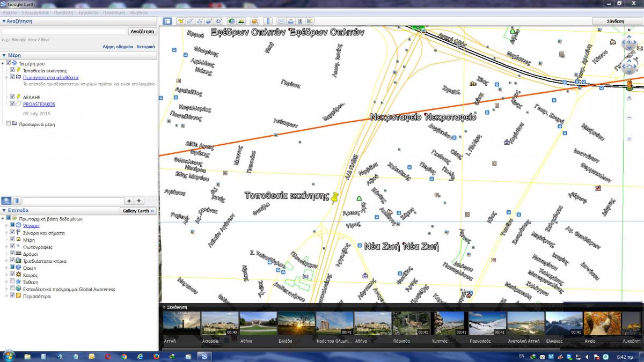Click the Λήψη οδηγιών link

[118, 47]
